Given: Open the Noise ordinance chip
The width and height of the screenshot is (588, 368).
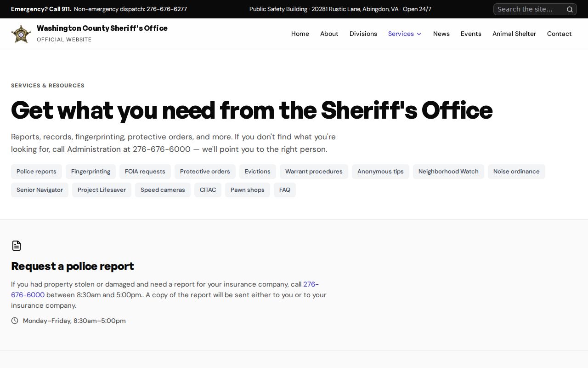Looking at the screenshot, I should point(516,172).
